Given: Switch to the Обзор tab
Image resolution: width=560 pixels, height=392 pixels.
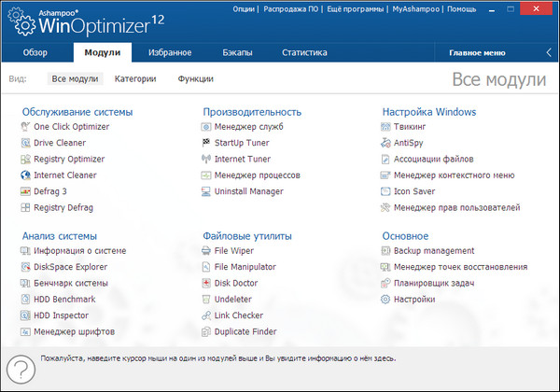Looking at the screenshot, I should [x=35, y=53].
